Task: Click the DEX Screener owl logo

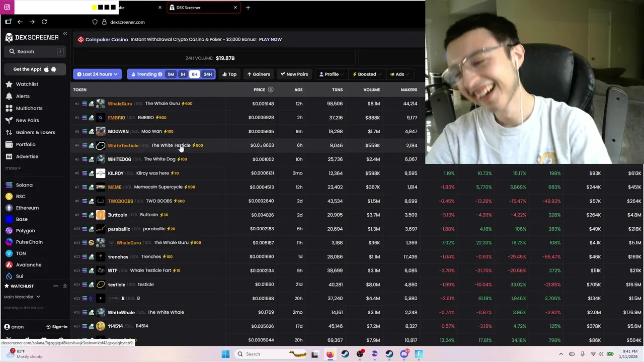Action: tap(9, 38)
